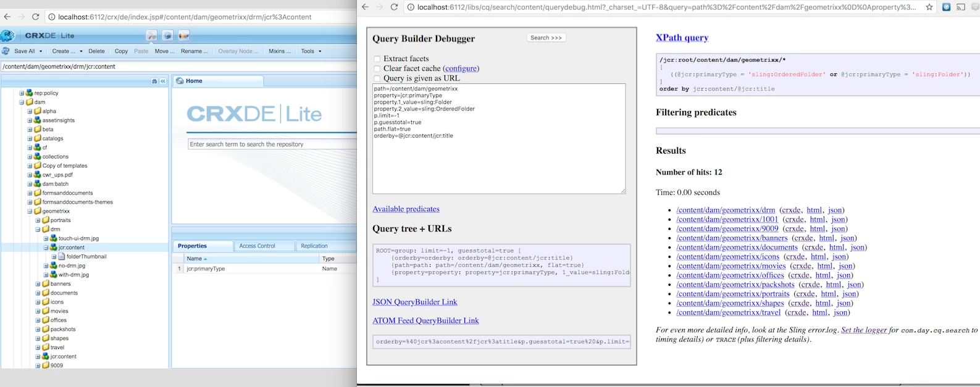Image resolution: width=980 pixels, height=387 pixels.
Task: Click the CRXDE Lite logo icon
Action: [x=8, y=36]
